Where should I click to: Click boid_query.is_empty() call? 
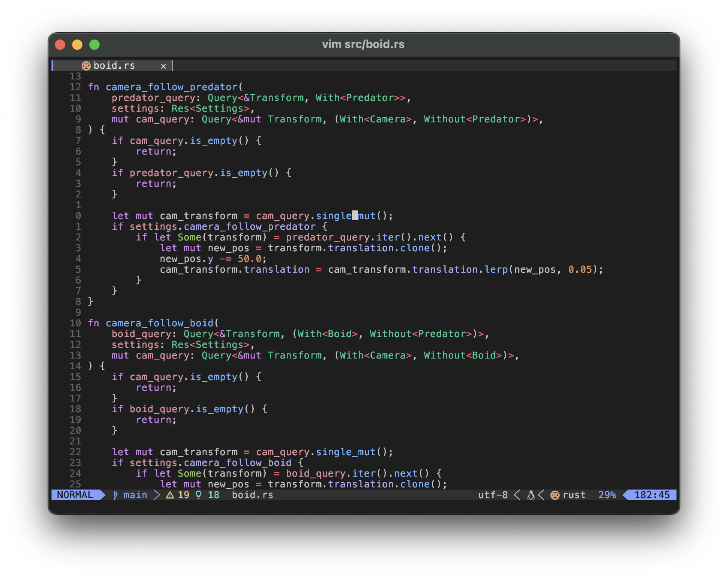click(192, 409)
